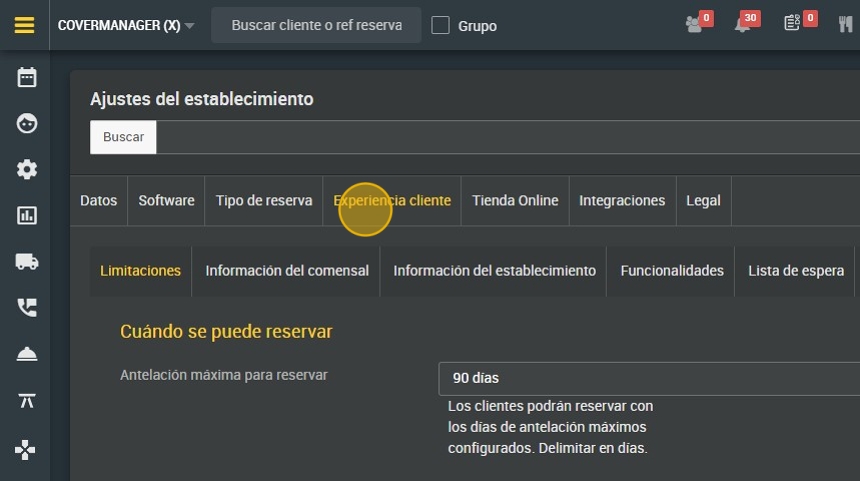Focus the settings search text field

[508, 137]
